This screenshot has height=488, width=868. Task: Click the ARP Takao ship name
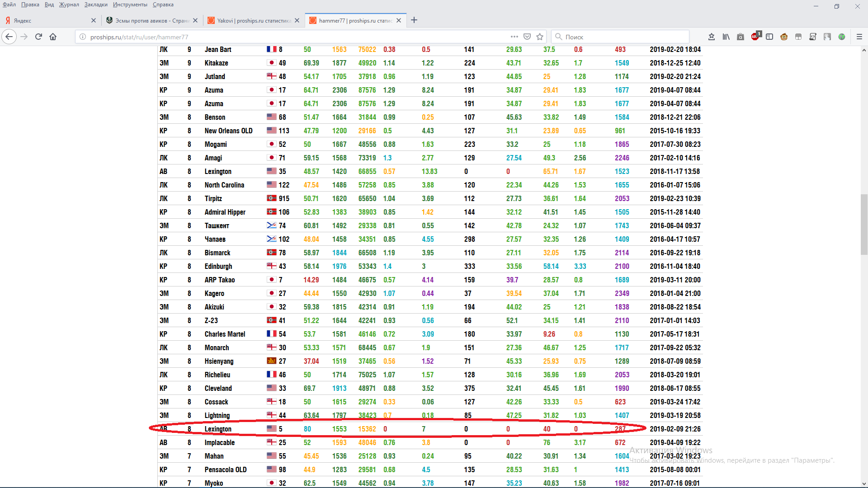220,280
